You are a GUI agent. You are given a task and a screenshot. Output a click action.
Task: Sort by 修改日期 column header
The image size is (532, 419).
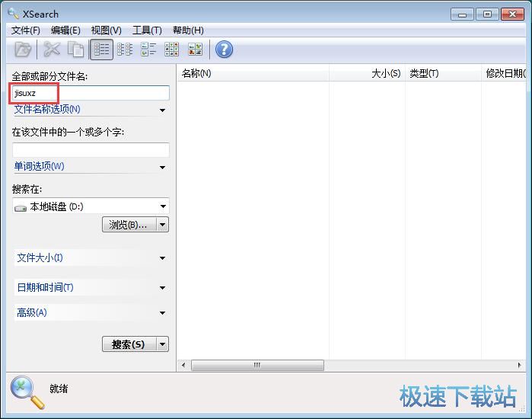[x=504, y=73]
